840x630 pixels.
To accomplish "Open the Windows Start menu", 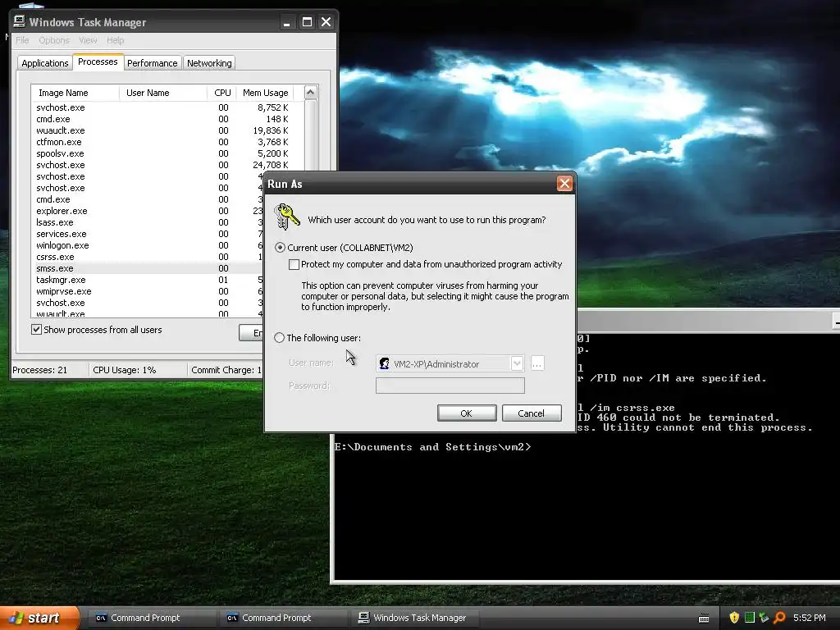I will [39, 619].
